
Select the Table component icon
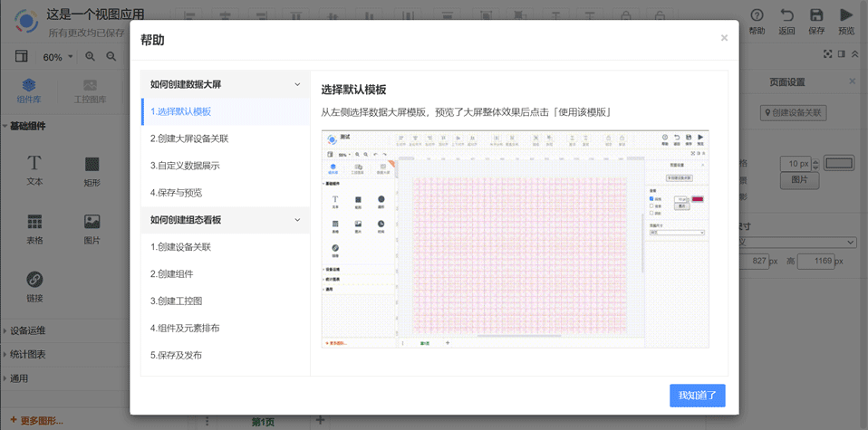coord(34,222)
